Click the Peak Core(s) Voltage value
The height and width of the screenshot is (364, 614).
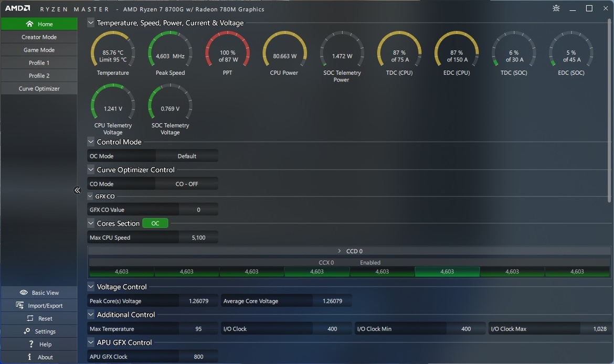(198, 301)
